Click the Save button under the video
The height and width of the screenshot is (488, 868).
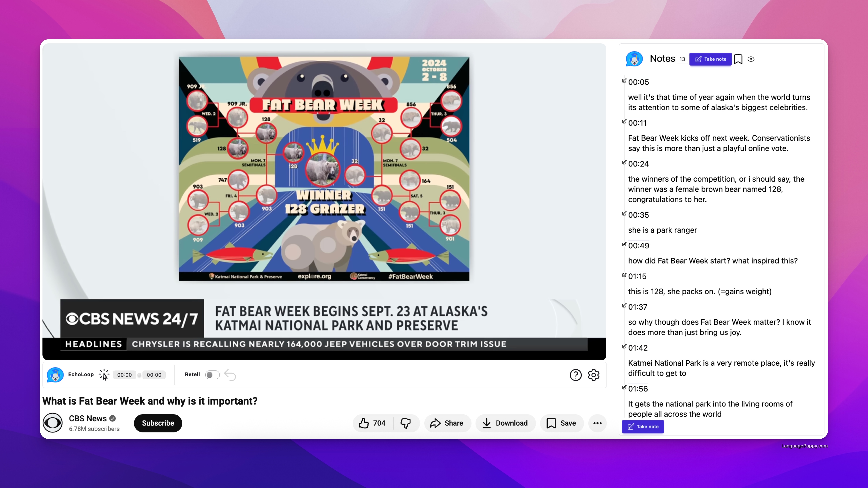coord(562,423)
